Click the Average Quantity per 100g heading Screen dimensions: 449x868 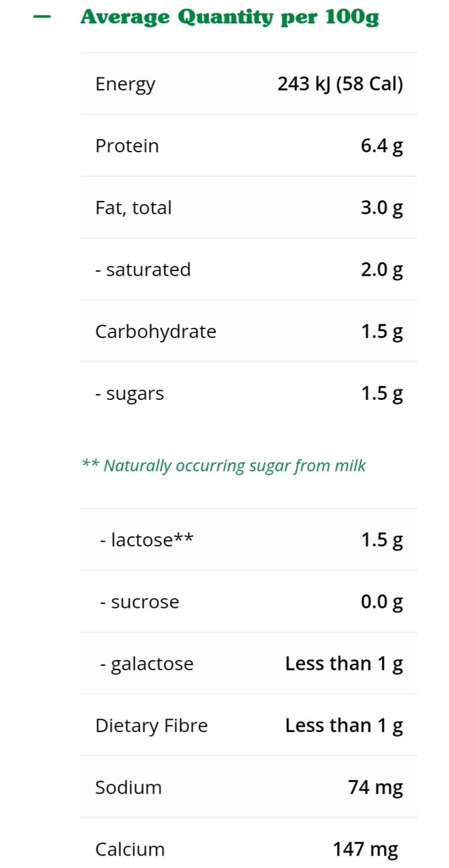coord(229,17)
